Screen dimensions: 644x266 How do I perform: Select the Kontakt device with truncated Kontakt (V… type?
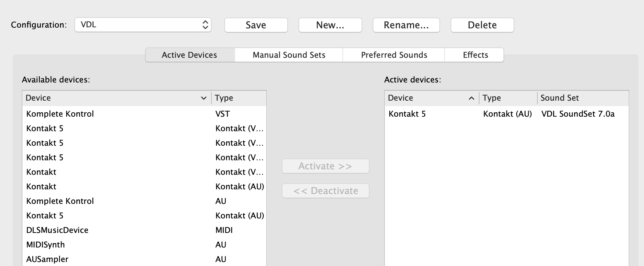144,172
